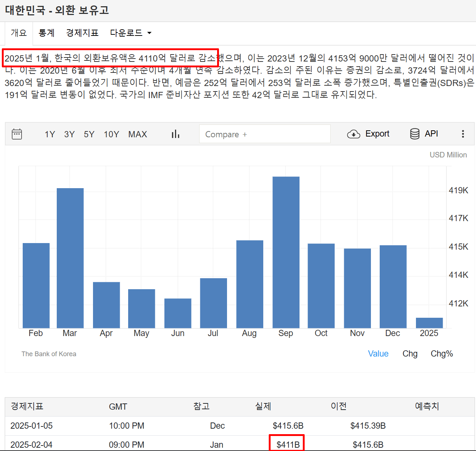Image resolution: width=476 pixels, height=451 pixels.
Task: Open the 경제지표 tab
Action: coord(82,33)
